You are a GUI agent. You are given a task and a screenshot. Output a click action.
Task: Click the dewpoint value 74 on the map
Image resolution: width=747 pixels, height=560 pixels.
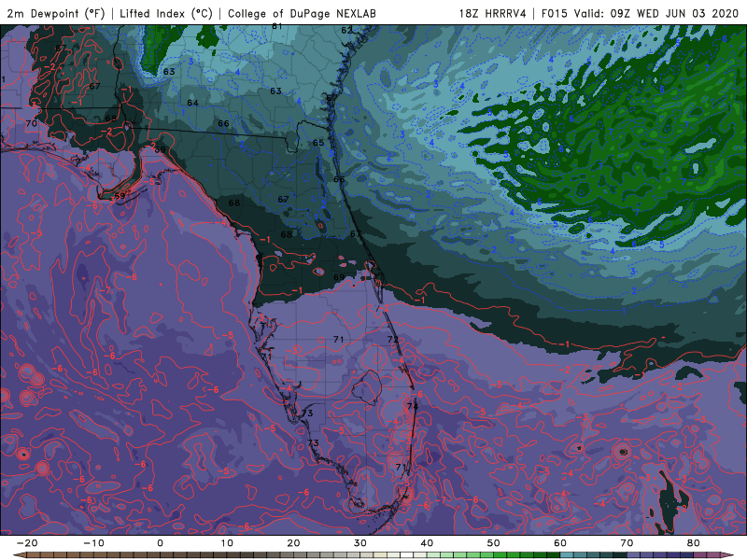(413, 406)
